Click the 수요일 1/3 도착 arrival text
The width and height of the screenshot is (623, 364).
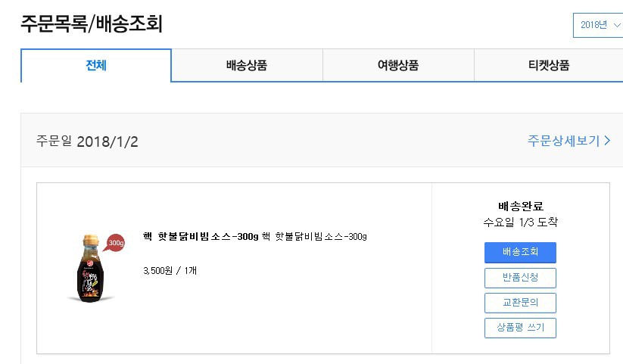[x=521, y=222]
